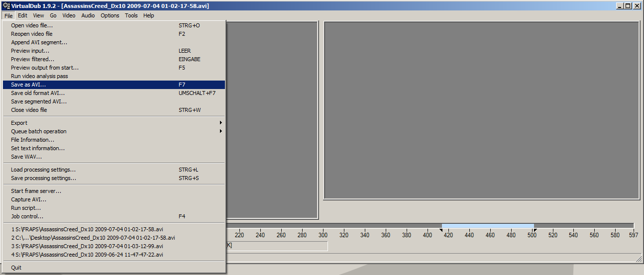
Task: Select Start frame server...
Action: 114,191
